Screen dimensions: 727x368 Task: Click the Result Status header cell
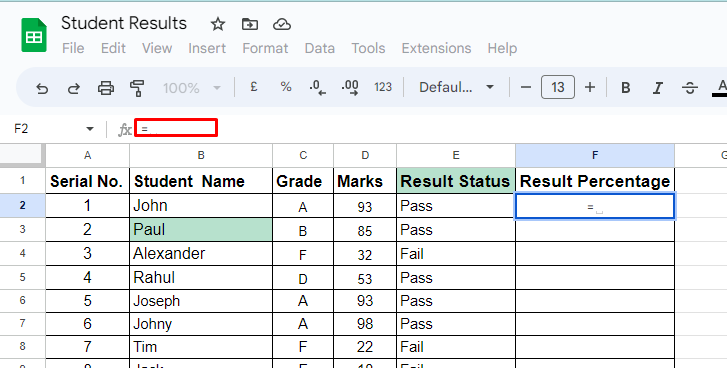click(456, 181)
